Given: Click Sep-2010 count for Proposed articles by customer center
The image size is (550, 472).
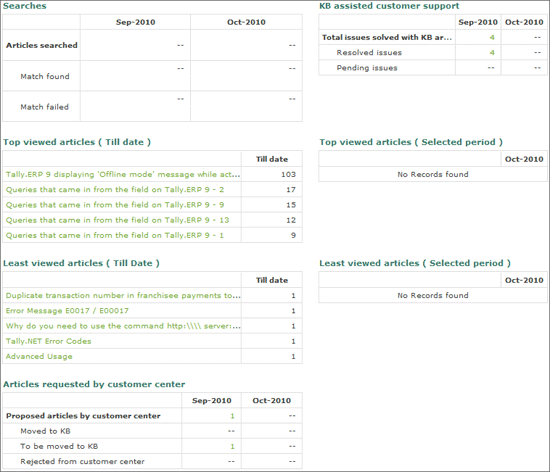Looking at the screenshot, I should (x=232, y=416).
